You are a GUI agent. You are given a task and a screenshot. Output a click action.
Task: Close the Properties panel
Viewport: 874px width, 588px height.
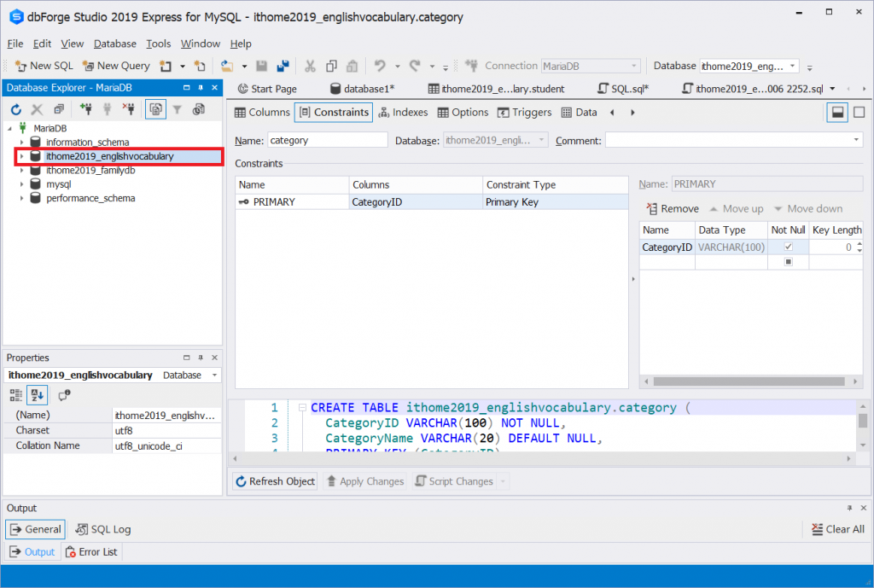214,358
